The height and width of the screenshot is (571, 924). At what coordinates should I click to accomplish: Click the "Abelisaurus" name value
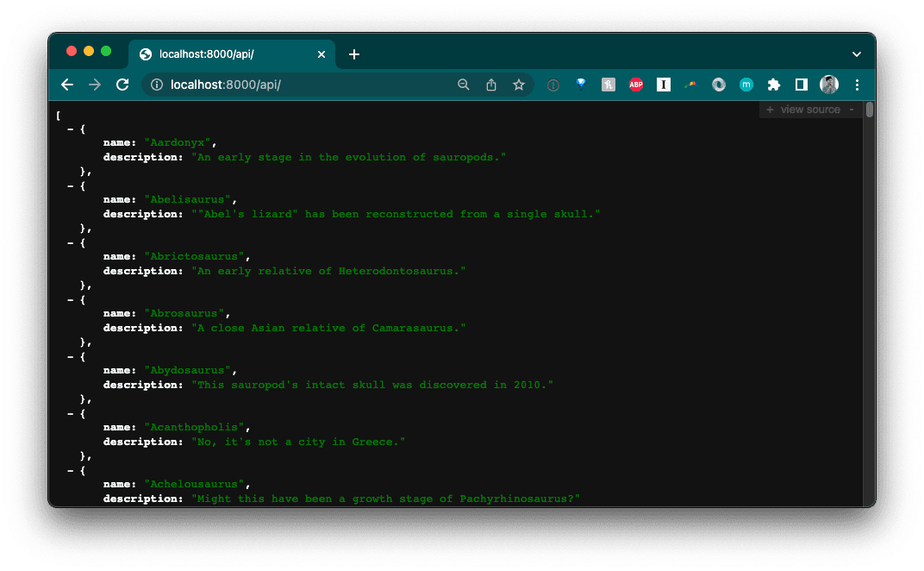point(187,199)
